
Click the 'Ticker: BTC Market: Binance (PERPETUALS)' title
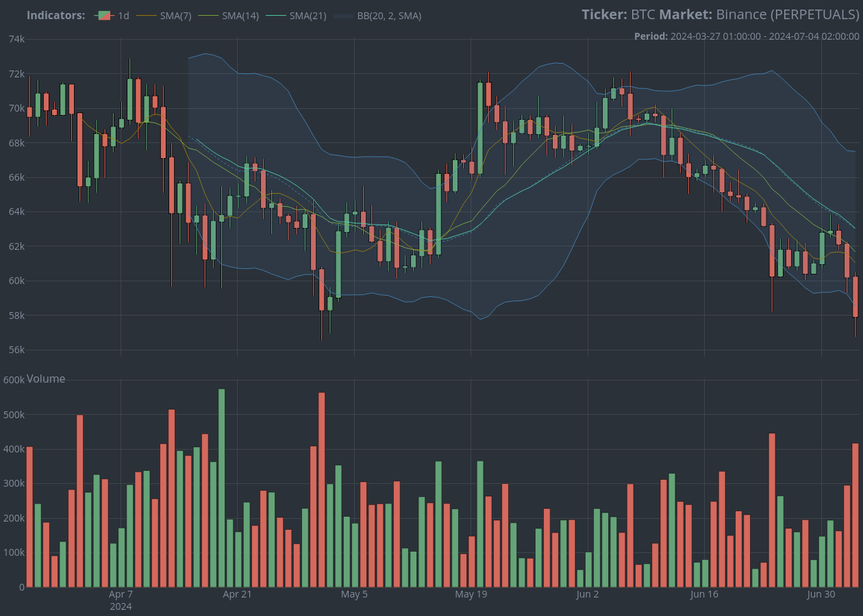[721, 14]
